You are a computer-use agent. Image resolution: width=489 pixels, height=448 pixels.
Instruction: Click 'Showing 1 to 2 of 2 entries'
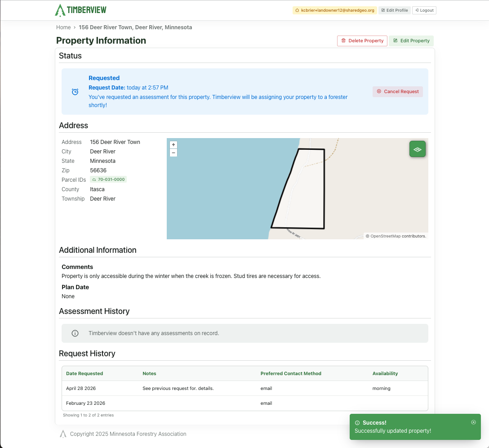(88, 415)
